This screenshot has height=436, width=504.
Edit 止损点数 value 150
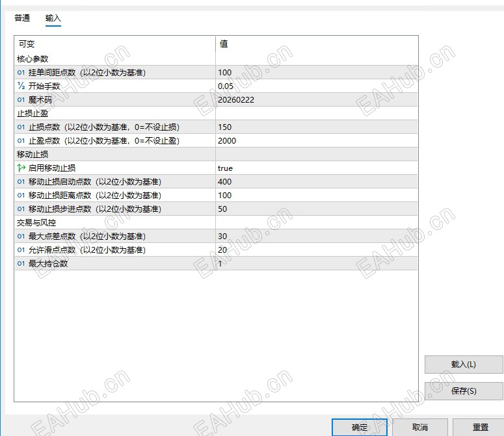point(317,127)
